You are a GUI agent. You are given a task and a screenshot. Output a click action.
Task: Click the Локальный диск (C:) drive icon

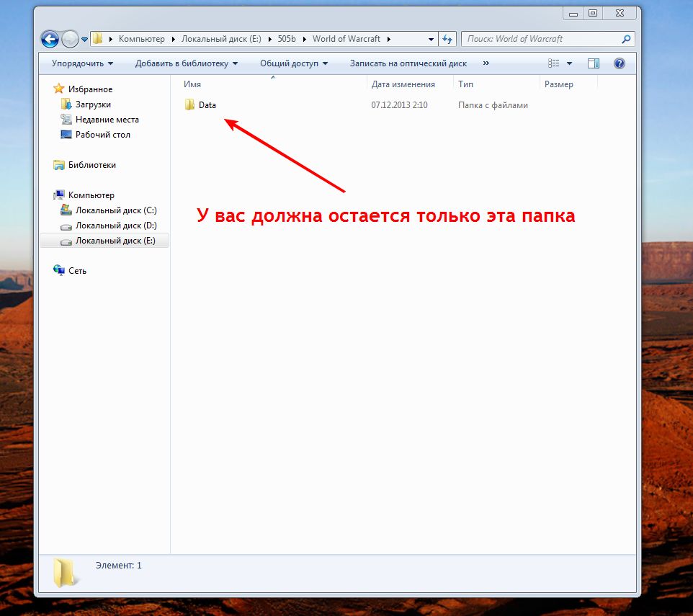tap(66, 210)
